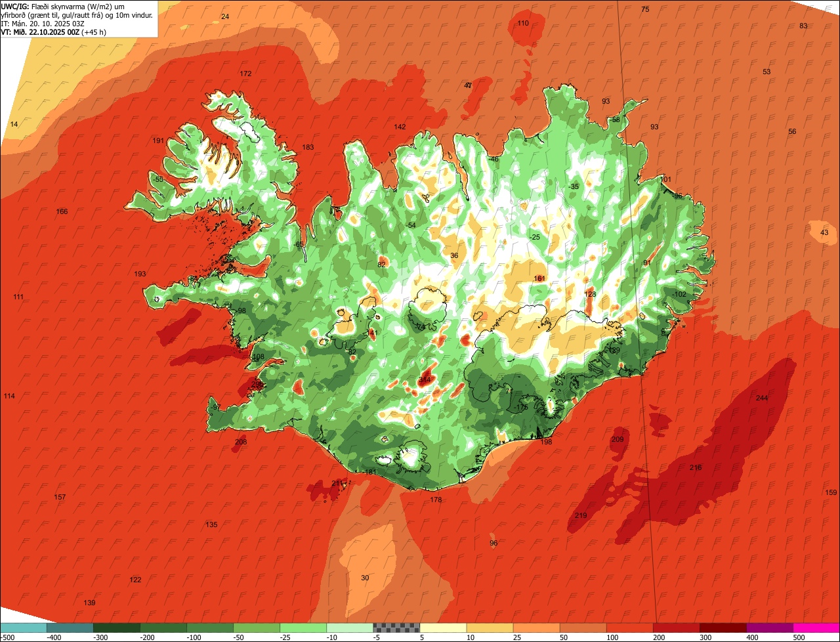Click the magenta legend swatch above 500

point(816,628)
